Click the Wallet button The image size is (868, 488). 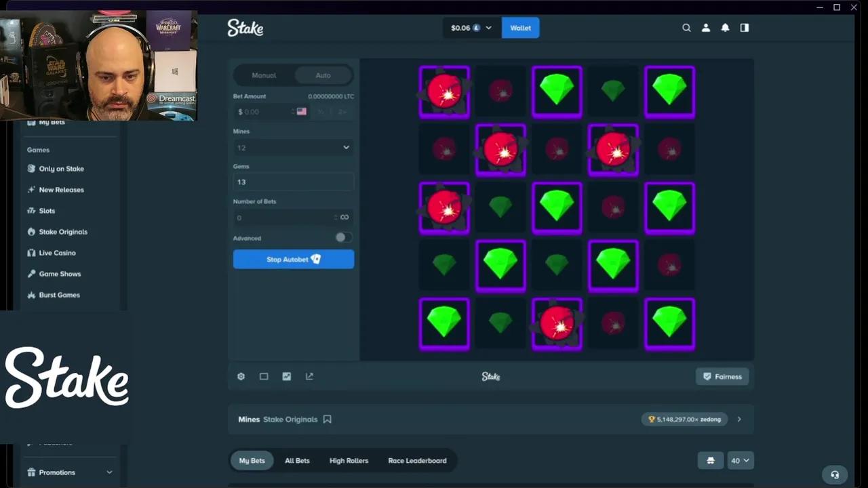pos(520,28)
